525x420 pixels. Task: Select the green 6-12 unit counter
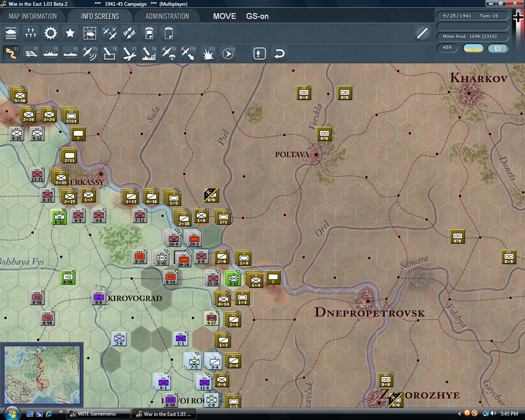[59, 217]
